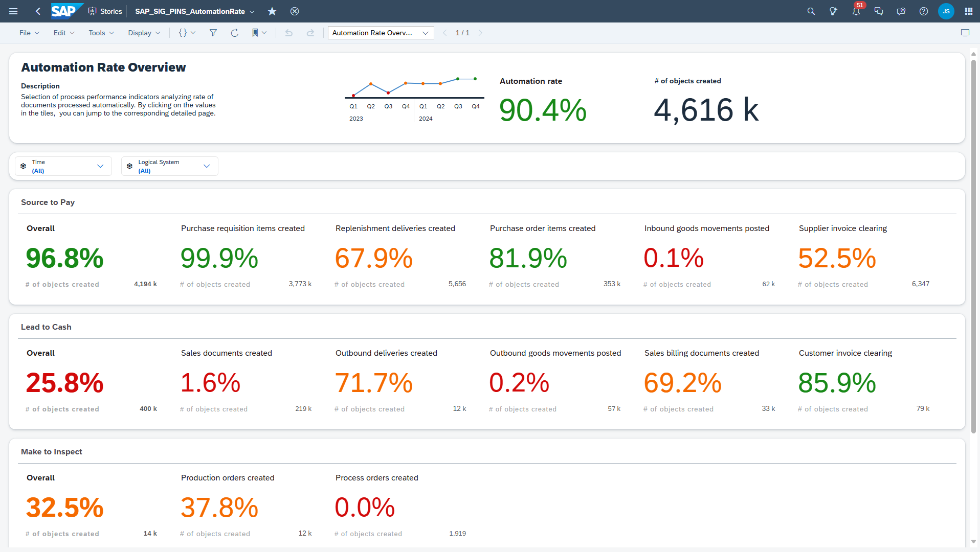Click the Stories breadcrumb link
This screenshot has height=552, width=980.
pyautogui.click(x=105, y=11)
